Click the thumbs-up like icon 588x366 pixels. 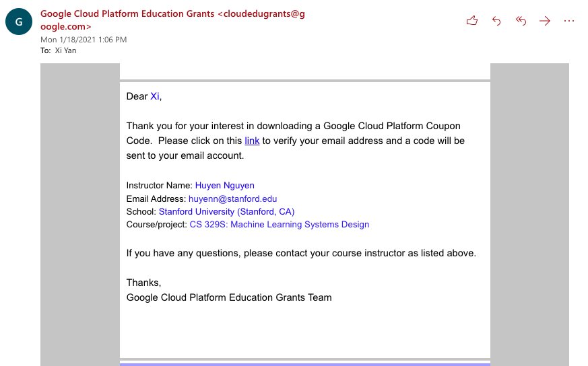coord(471,21)
